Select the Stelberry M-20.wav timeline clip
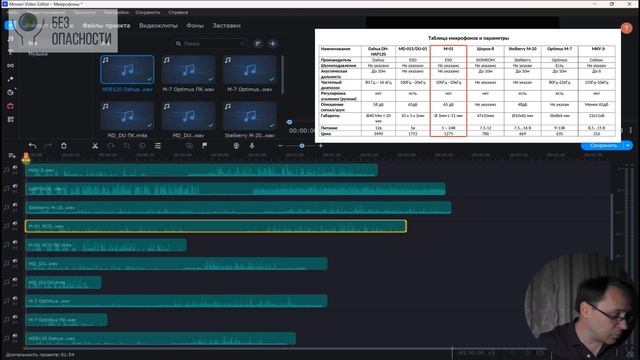 click(238, 208)
